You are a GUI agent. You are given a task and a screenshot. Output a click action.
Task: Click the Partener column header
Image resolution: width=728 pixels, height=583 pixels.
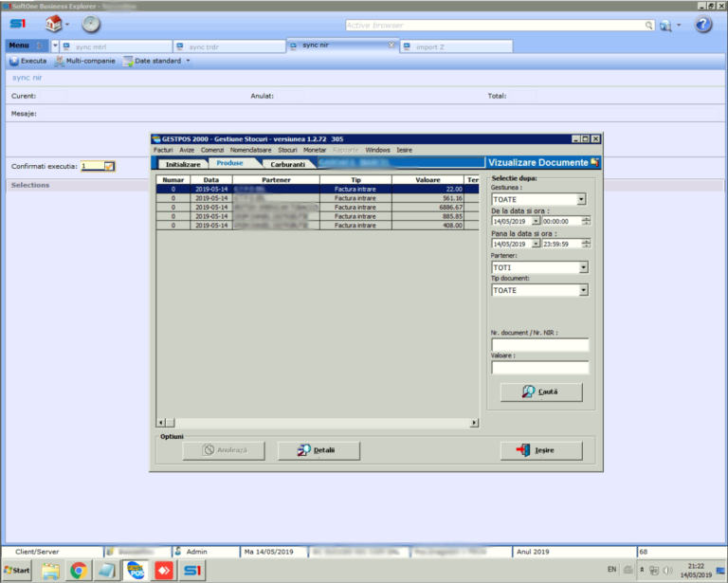coord(276,179)
